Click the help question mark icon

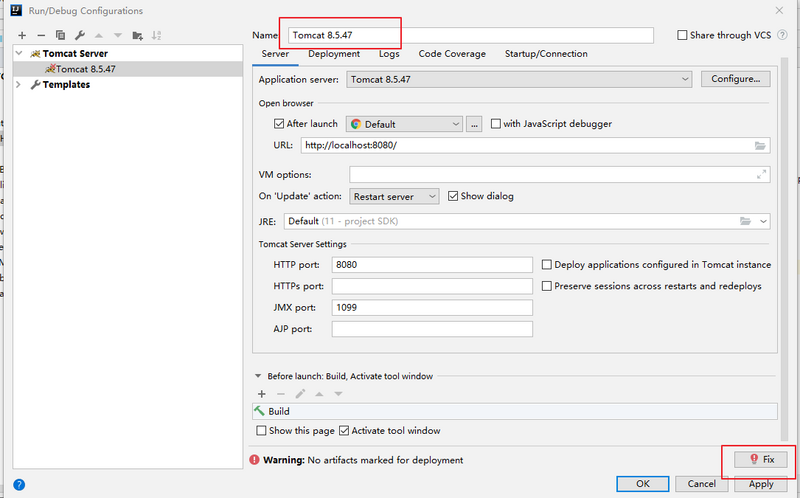[18, 484]
